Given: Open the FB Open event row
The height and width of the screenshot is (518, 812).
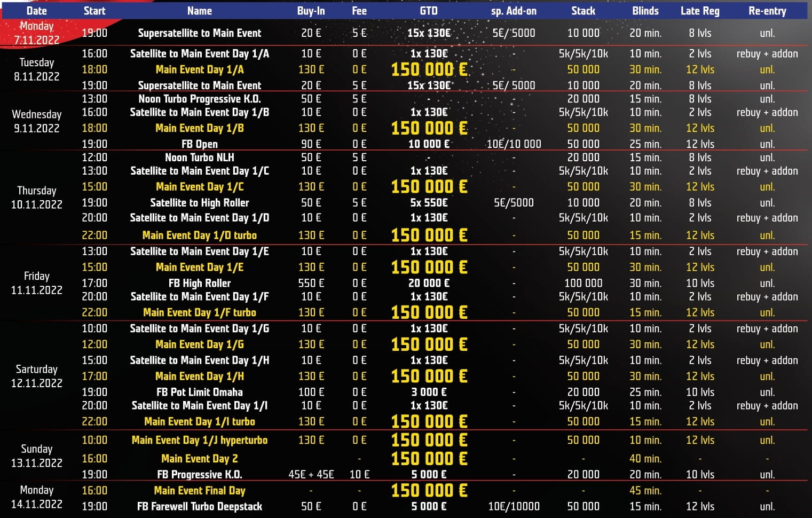Looking at the screenshot, I should tap(199, 144).
